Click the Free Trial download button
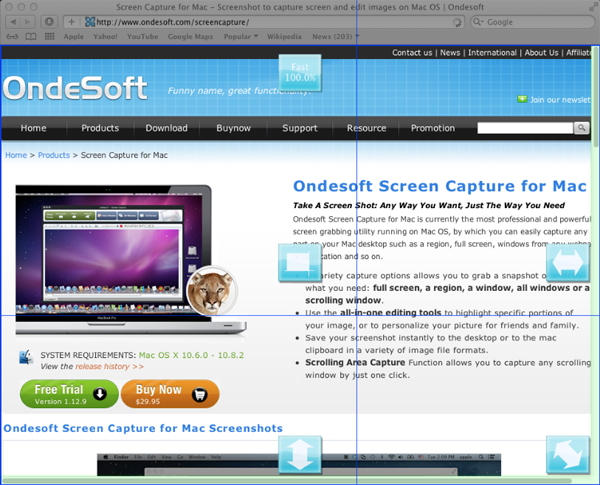The width and height of the screenshot is (600, 485). pyautogui.click(x=69, y=394)
